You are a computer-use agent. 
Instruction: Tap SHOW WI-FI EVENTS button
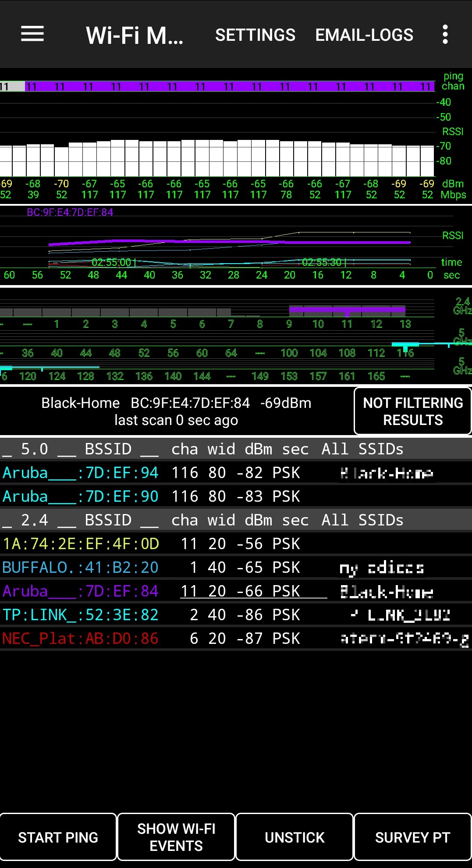(176, 837)
